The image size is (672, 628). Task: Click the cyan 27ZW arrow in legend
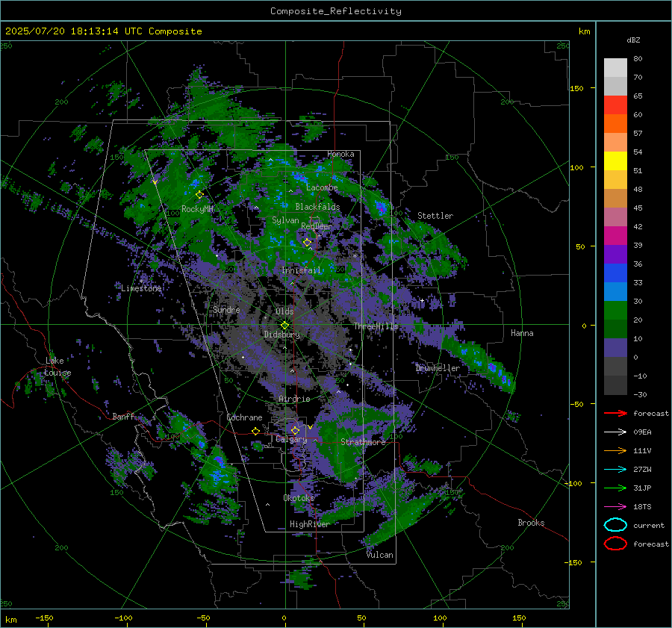click(615, 470)
